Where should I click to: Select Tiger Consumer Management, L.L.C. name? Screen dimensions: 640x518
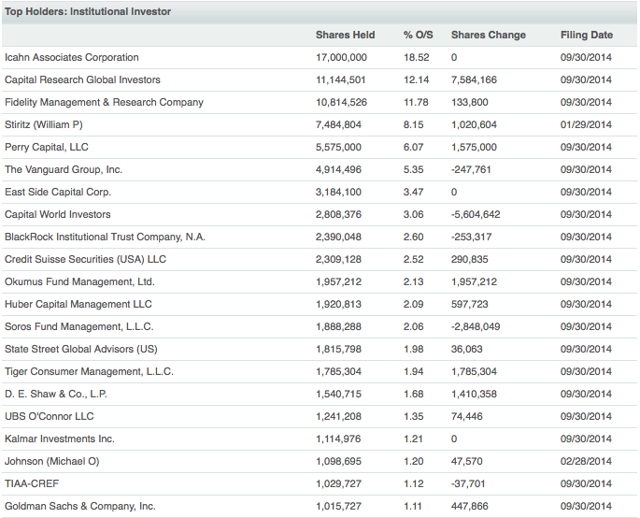tap(89, 371)
